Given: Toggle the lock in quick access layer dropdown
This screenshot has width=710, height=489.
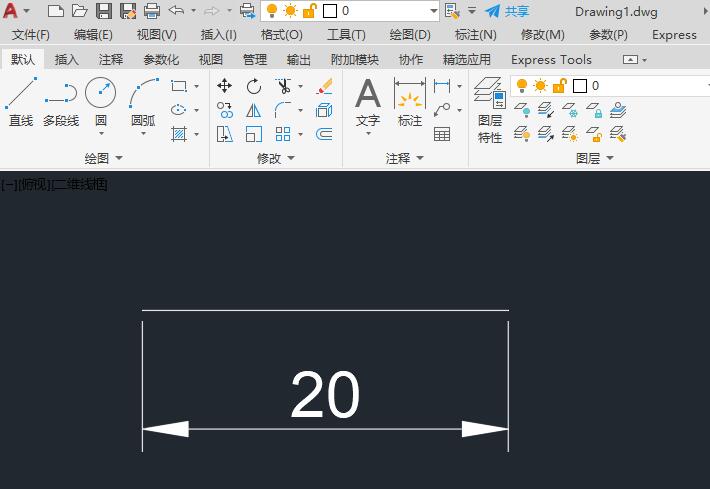Looking at the screenshot, I should [309, 10].
